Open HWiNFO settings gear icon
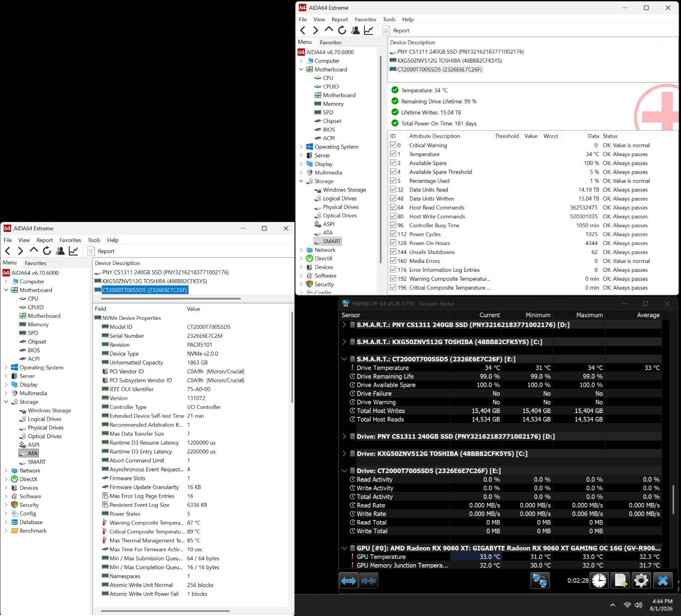Screen dimensions: 681x616 tap(641, 581)
